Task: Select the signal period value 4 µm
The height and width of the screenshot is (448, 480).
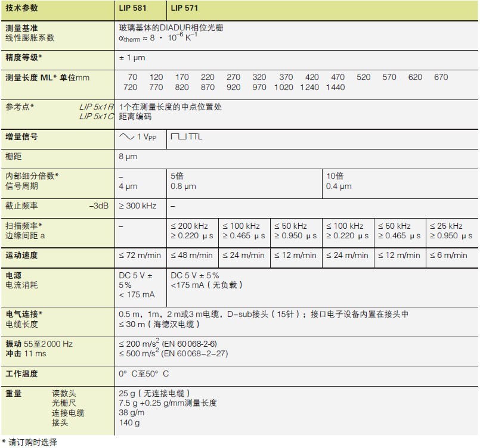Action: click(x=128, y=186)
